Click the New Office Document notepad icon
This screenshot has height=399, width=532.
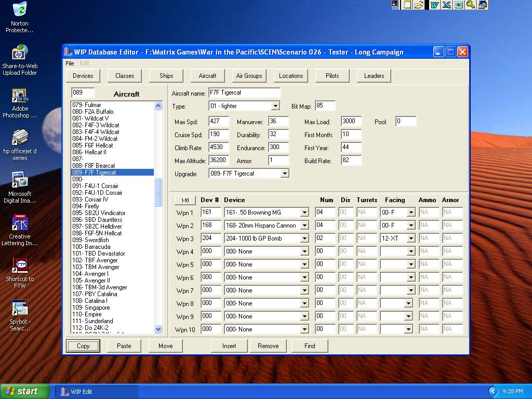407,5
